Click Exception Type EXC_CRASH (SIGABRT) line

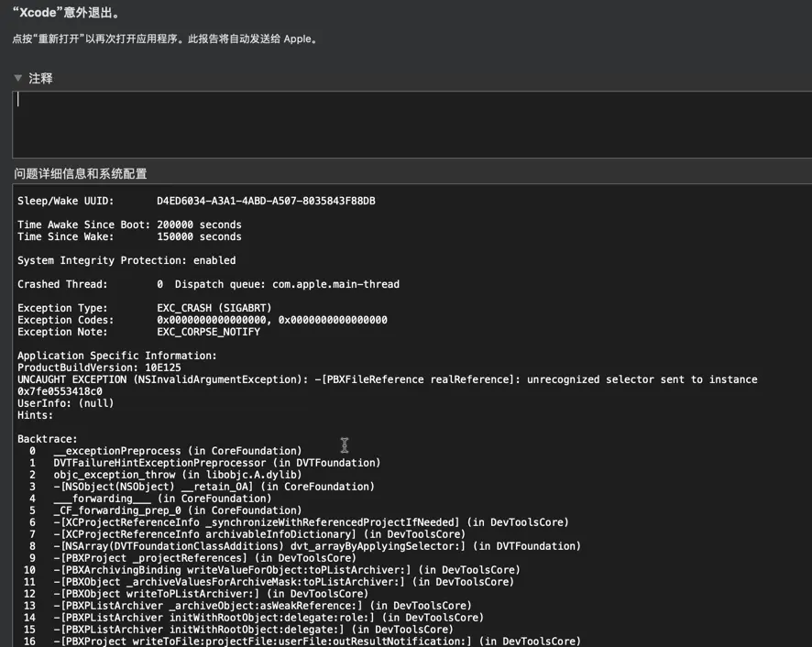145,308
